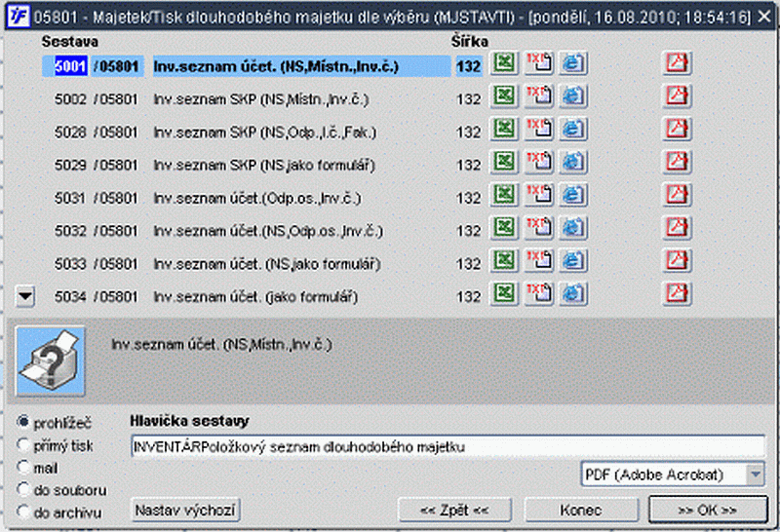Screen dimensions: 780x532
Task: Export report 5033 to Excel
Action: 504,260
